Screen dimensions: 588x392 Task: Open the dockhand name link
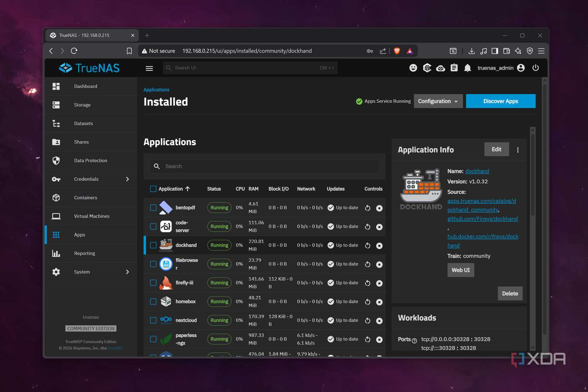pos(477,171)
